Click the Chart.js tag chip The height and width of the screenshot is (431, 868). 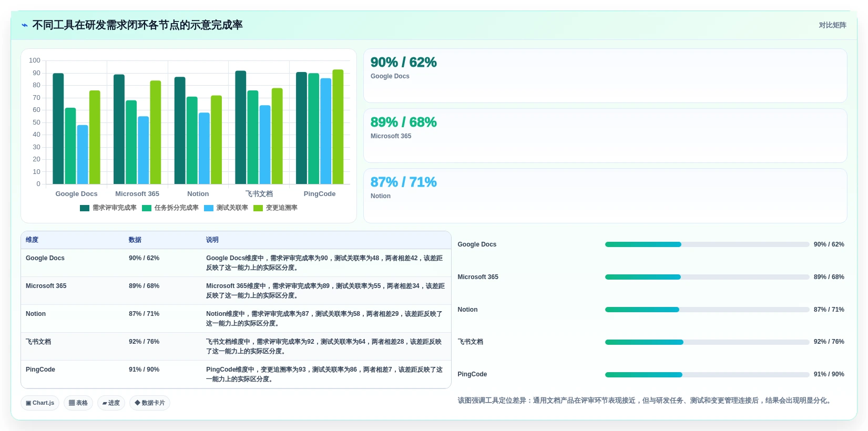tap(40, 403)
